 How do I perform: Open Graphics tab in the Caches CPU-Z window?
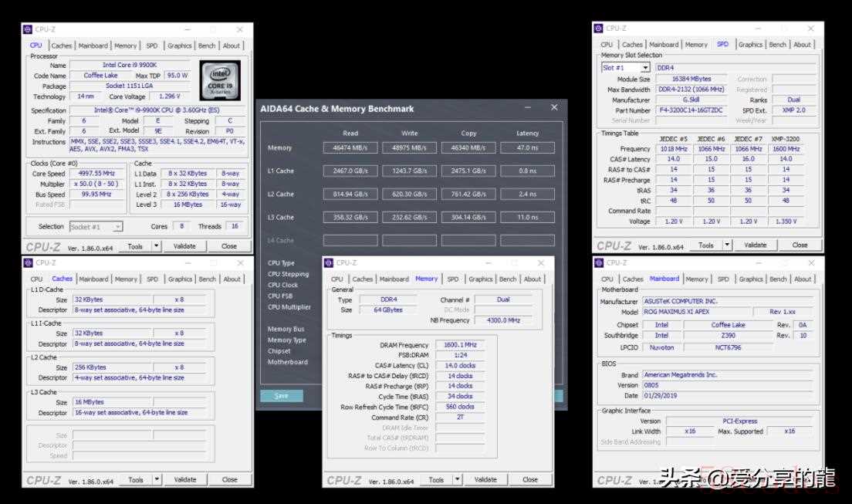click(180, 279)
